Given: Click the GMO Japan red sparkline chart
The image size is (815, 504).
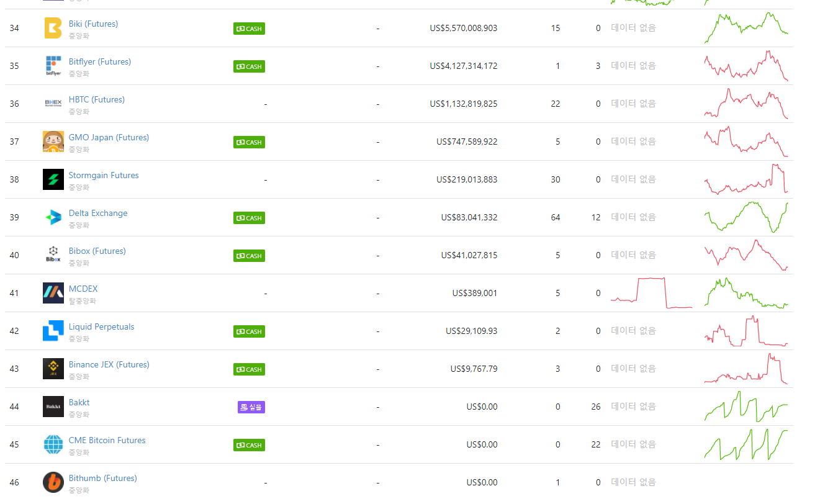Looking at the screenshot, I should point(746,142).
